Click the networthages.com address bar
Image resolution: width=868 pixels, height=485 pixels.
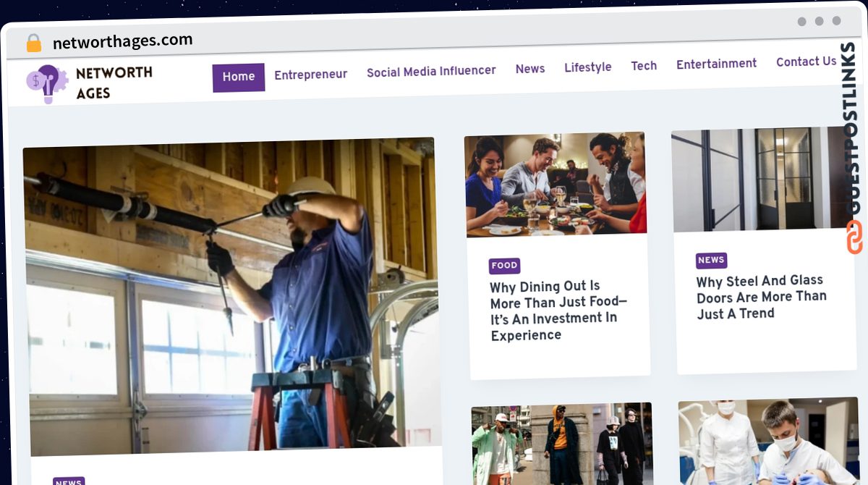click(123, 41)
